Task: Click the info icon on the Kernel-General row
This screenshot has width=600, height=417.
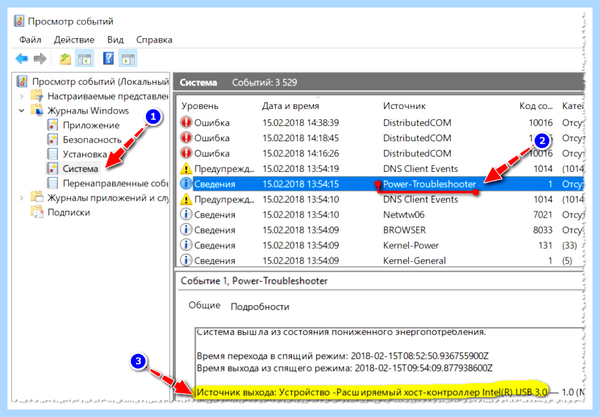Action: 186,260
